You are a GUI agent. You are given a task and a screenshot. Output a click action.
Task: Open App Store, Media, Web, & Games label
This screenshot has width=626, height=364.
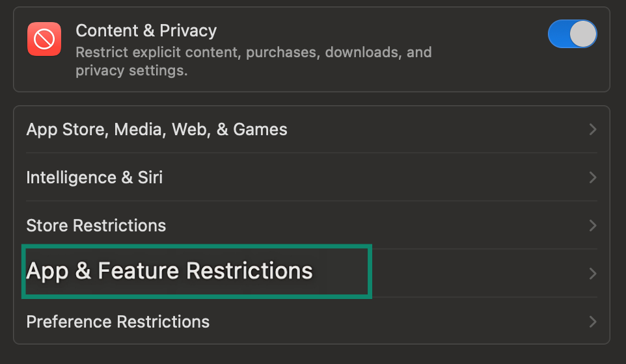click(x=156, y=130)
